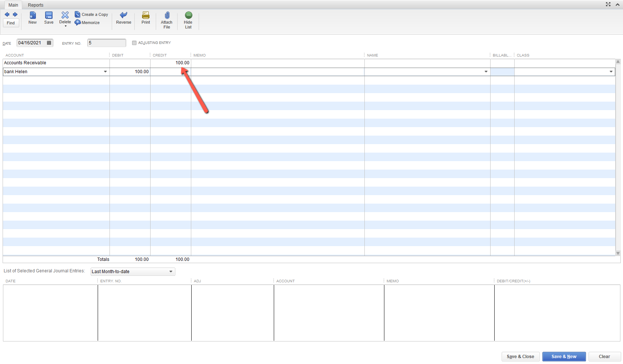Click the Save disk icon
This screenshot has height=364, width=623.
[49, 15]
